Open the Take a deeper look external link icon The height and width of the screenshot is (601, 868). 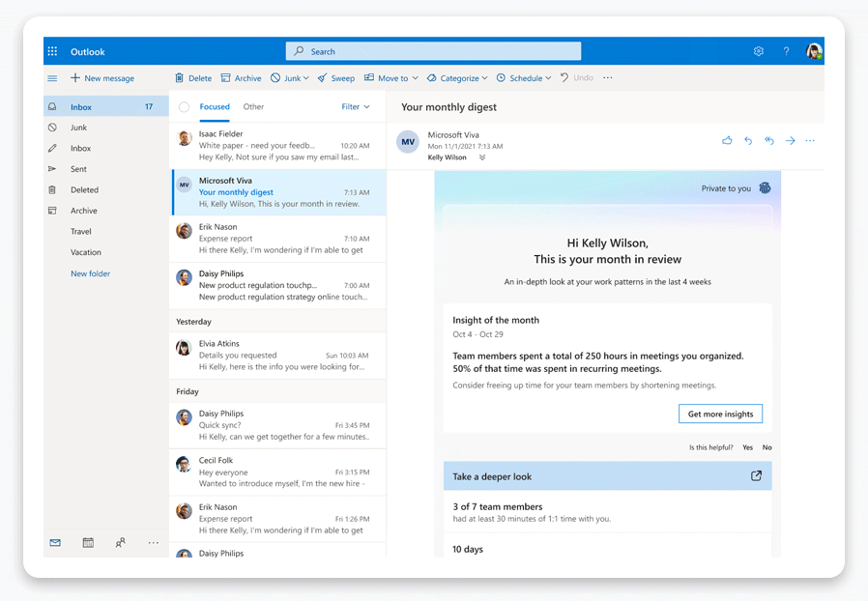[756, 476]
